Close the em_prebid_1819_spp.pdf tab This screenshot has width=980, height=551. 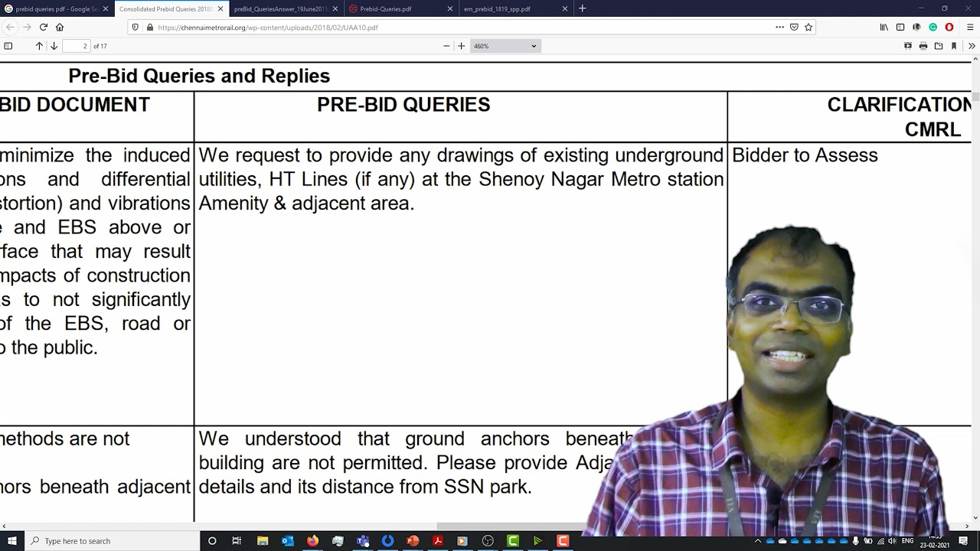(565, 8)
